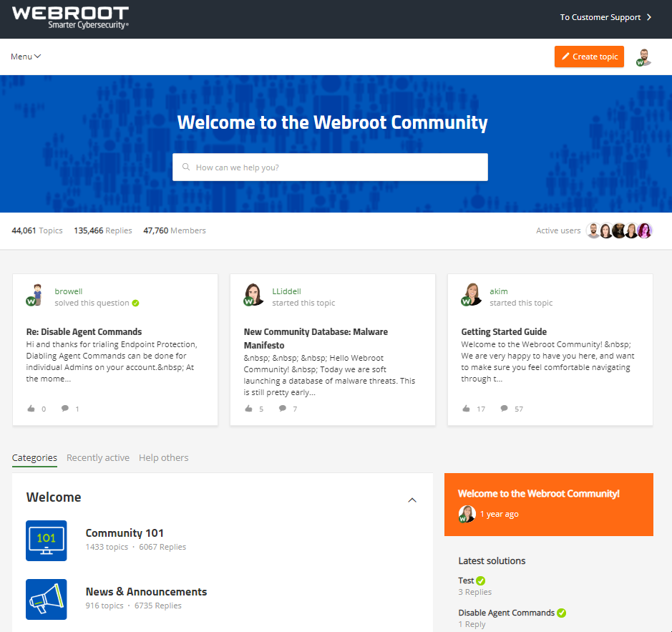Click 1 year ago in orange banner
672x632 pixels.
(500, 514)
